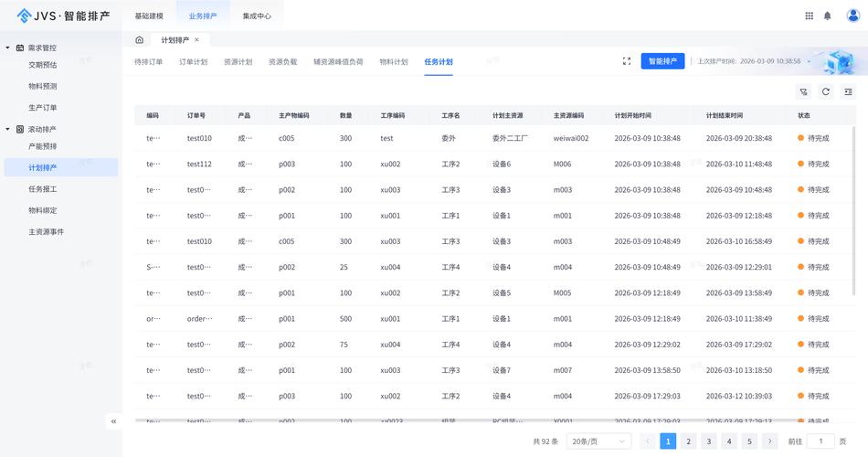The height and width of the screenshot is (457, 868).
Task: Open 集成中心 top menu
Action: coord(257,16)
